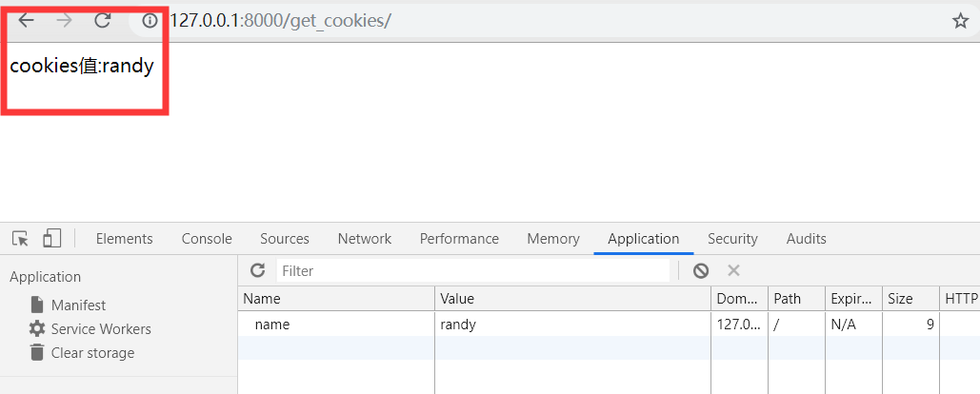Viewport: 980px width, 394px height.
Task: Reload the page with the refresh icon
Action: 102,20
